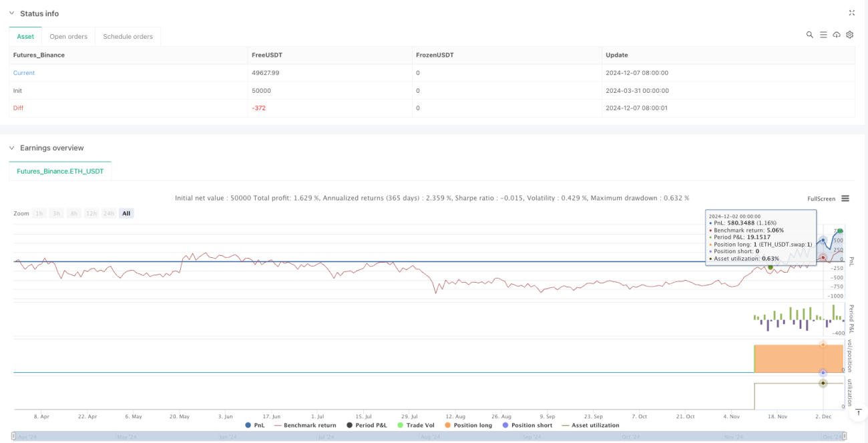Viewport: 868px width, 443px height.
Task: Click the Current row link in asset table
Action: (x=24, y=73)
